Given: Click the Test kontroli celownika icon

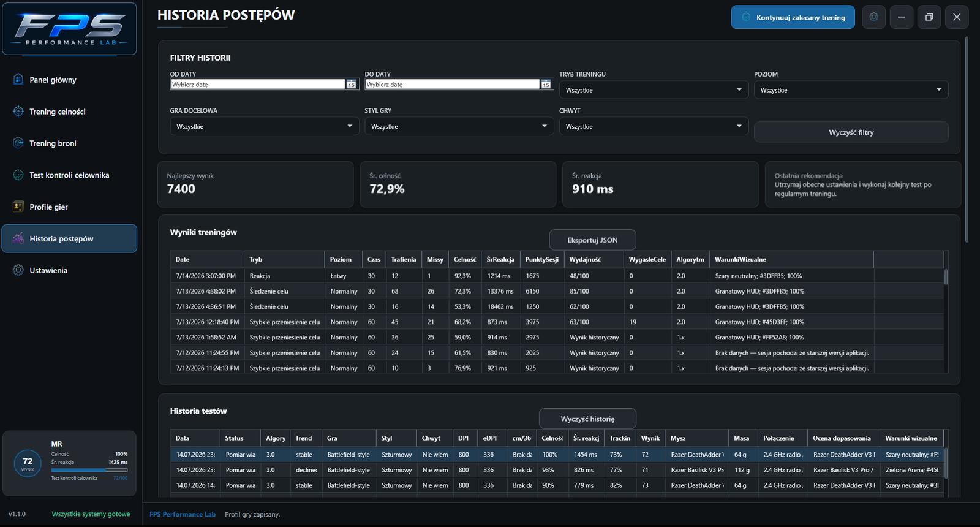Looking at the screenshot, I should 18,175.
